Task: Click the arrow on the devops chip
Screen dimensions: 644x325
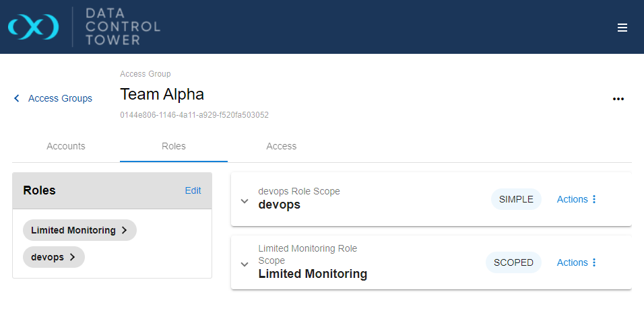Action: pyautogui.click(x=72, y=257)
